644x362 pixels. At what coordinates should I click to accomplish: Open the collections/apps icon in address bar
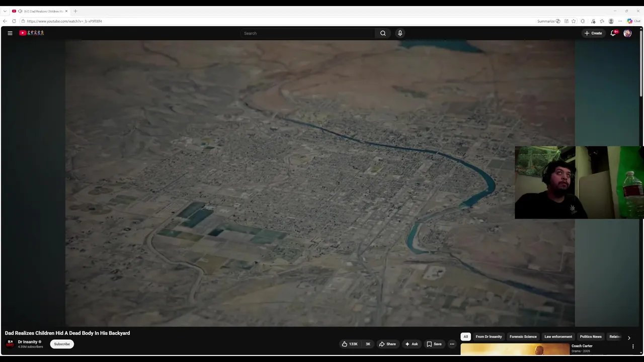coord(567,21)
